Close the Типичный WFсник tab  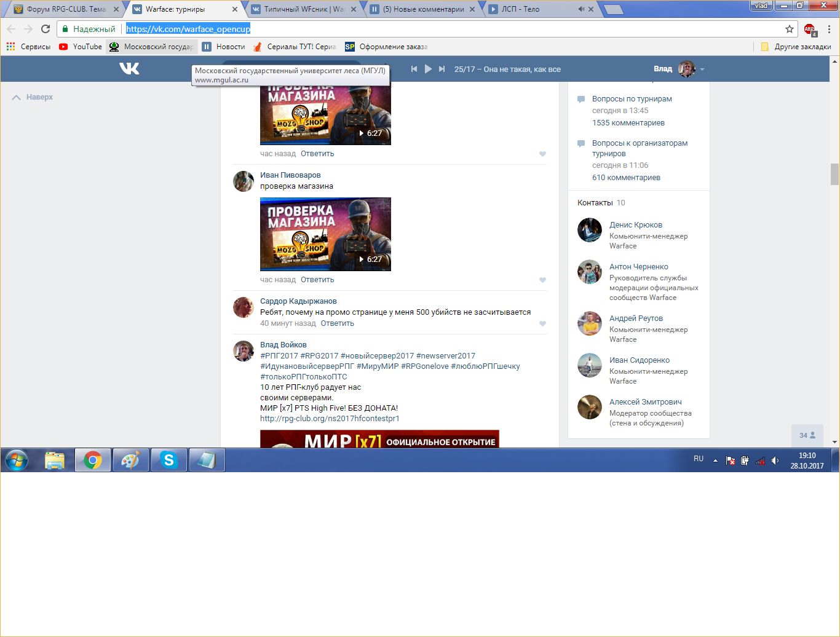[354, 9]
